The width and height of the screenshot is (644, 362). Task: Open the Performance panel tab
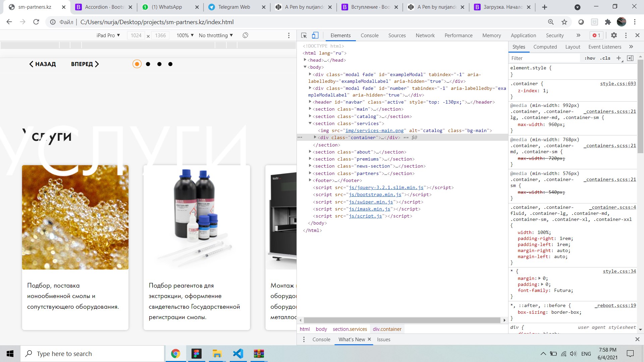pyautogui.click(x=458, y=35)
